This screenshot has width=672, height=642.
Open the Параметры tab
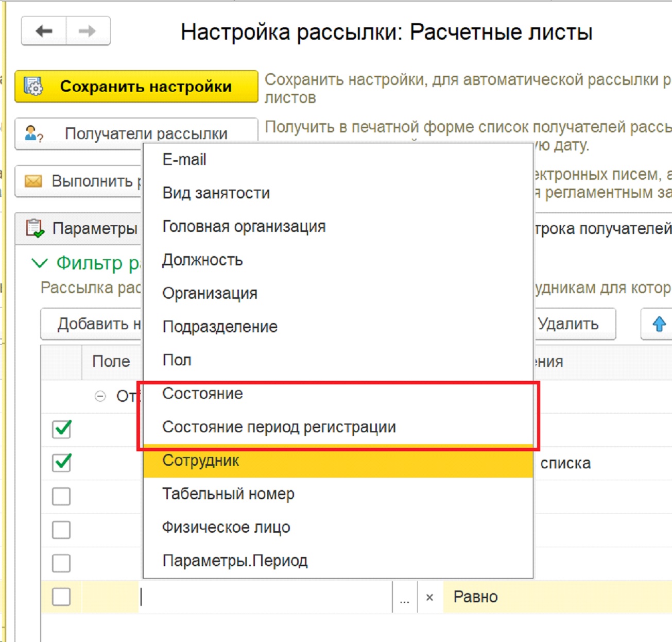(x=79, y=228)
